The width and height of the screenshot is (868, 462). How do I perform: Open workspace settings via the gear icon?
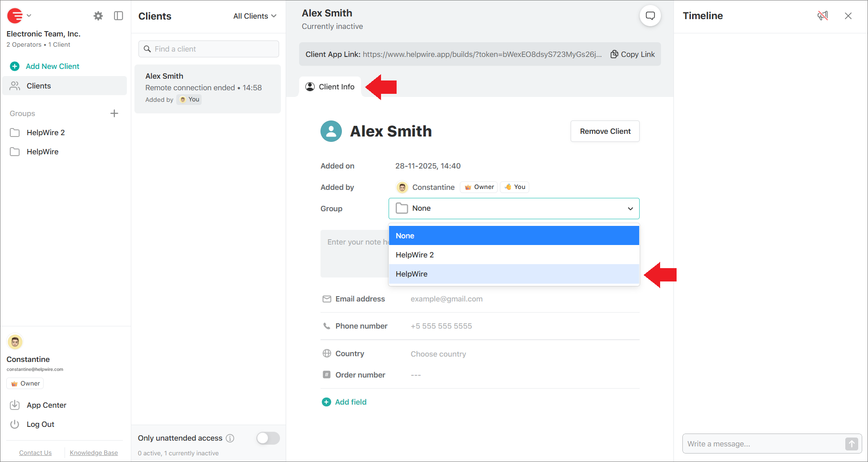[98, 16]
